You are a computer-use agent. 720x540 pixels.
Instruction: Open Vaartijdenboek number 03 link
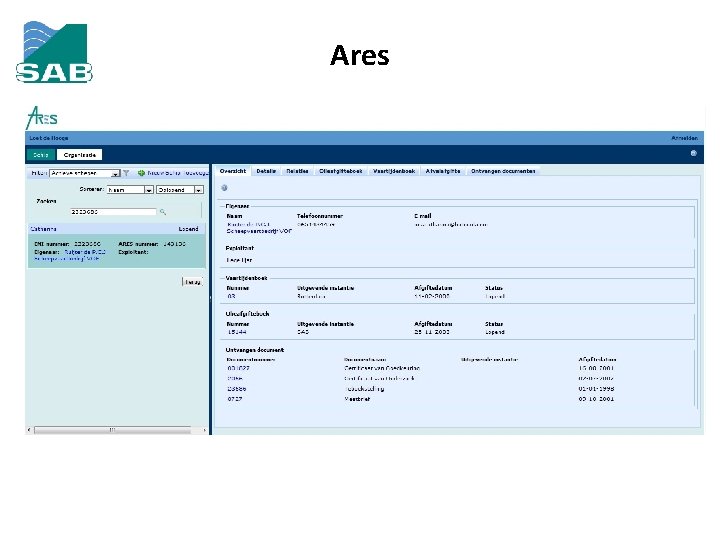231,296
